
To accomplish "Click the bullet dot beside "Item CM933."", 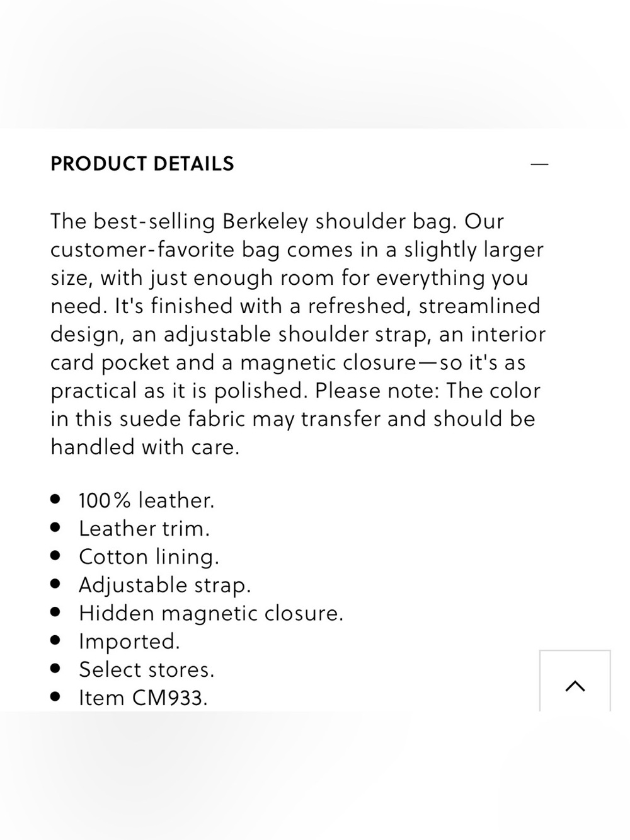I will pyautogui.click(x=55, y=696).
